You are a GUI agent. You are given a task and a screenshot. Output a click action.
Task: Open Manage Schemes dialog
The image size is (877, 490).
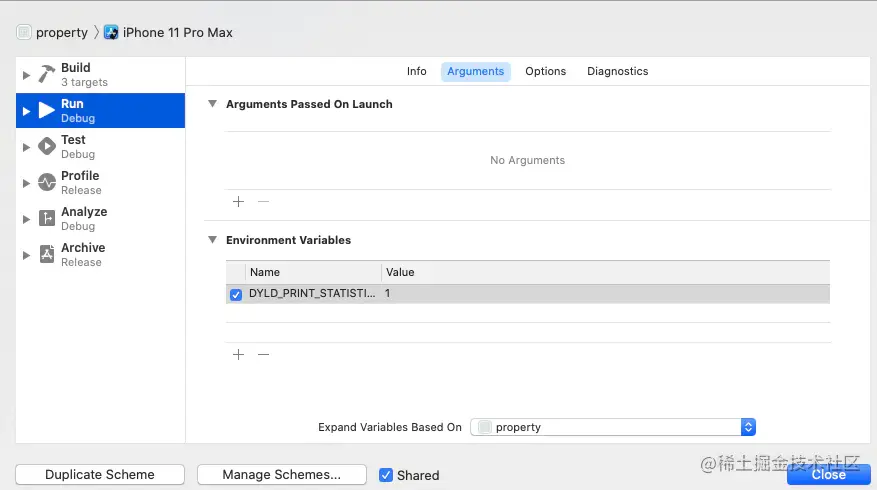[281, 475]
